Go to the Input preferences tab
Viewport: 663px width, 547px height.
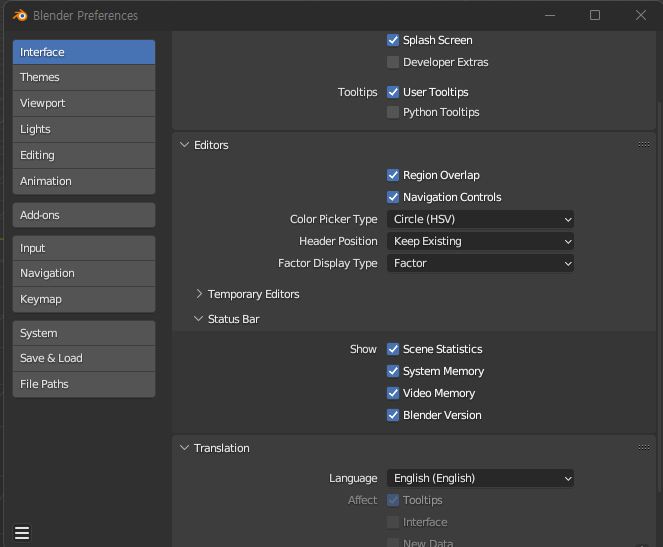click(x=84, y=248)
